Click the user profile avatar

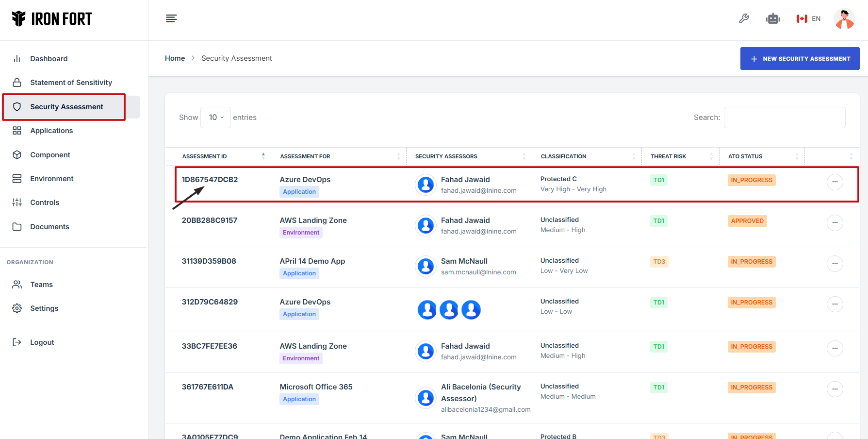pyautogui.click(x=844, y=19)
